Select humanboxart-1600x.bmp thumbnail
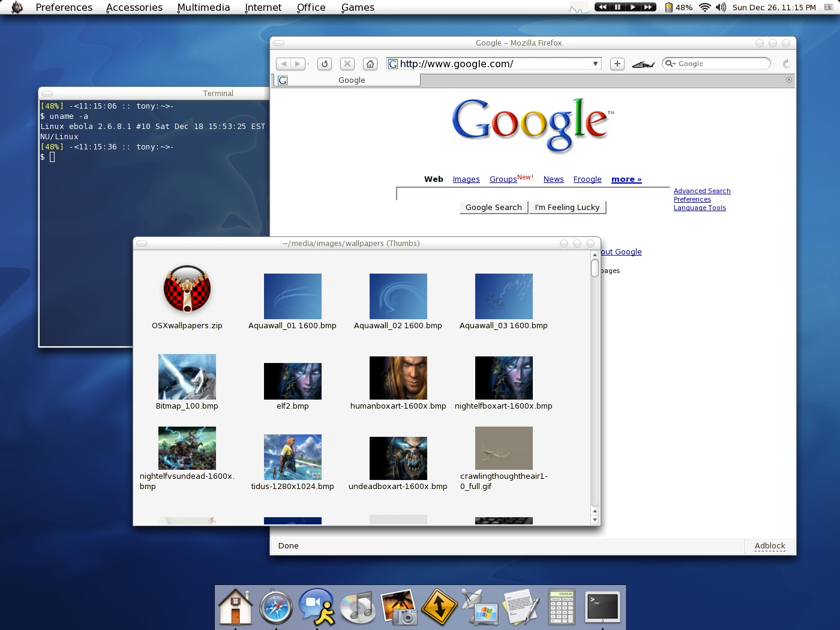 [x=398, y=383]
